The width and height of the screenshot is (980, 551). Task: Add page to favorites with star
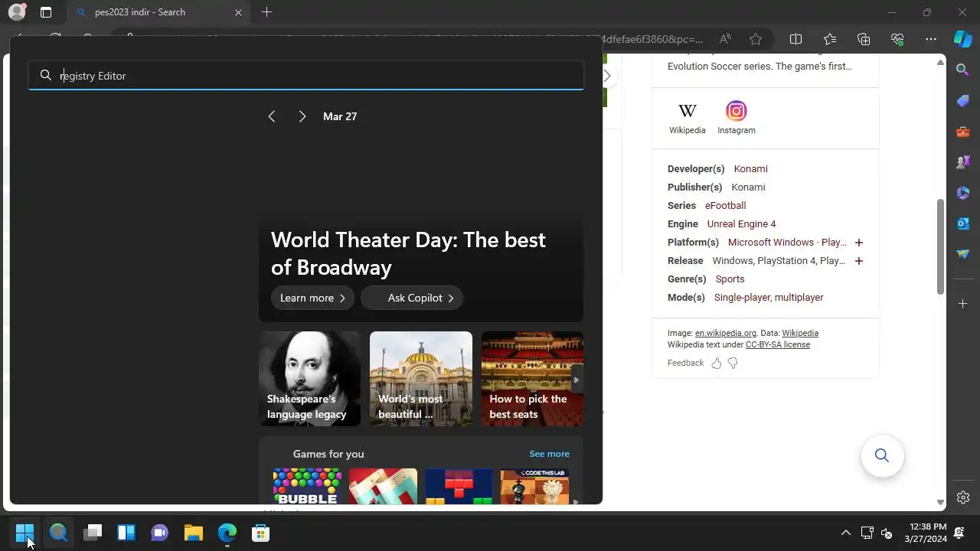[756, 39]
